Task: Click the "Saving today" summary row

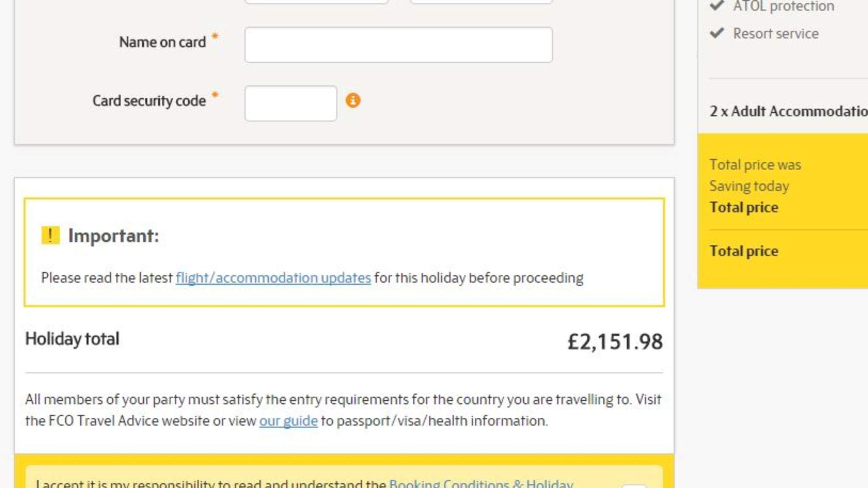Action: point(749,186)
